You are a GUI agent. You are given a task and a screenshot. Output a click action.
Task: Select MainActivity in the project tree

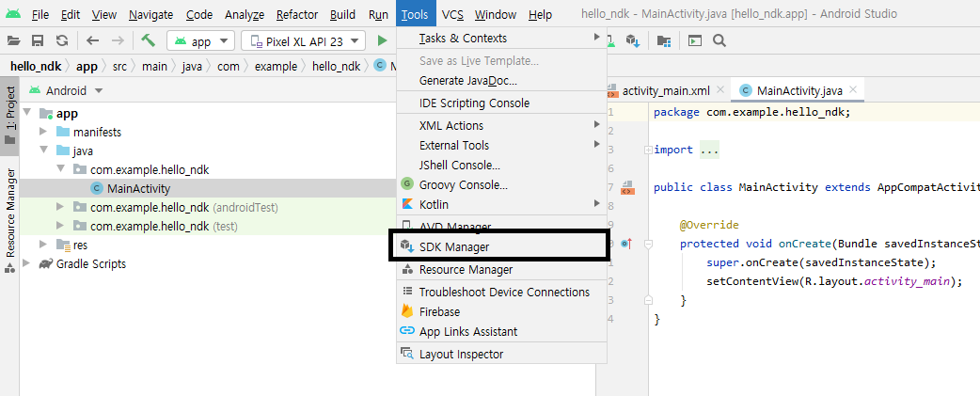coord(138,188)
